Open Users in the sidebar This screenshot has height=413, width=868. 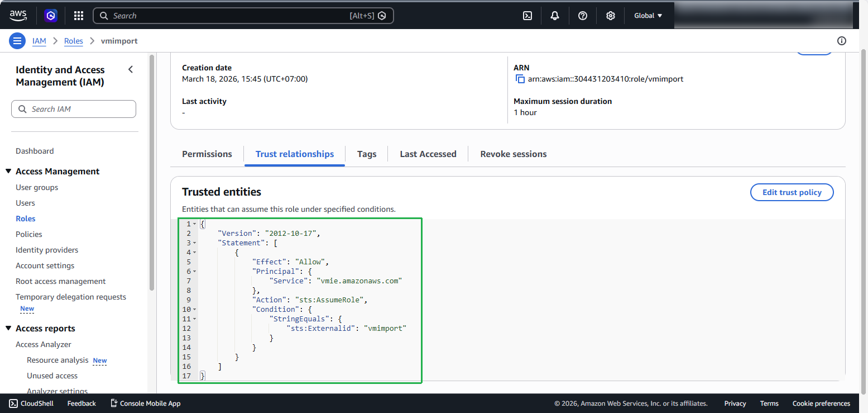pos(25,203)
